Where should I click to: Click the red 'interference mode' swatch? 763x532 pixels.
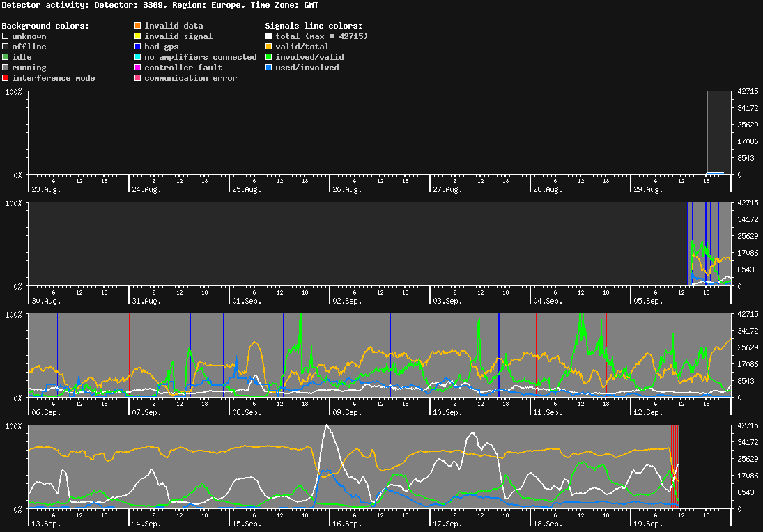click(x=6, y=78)
